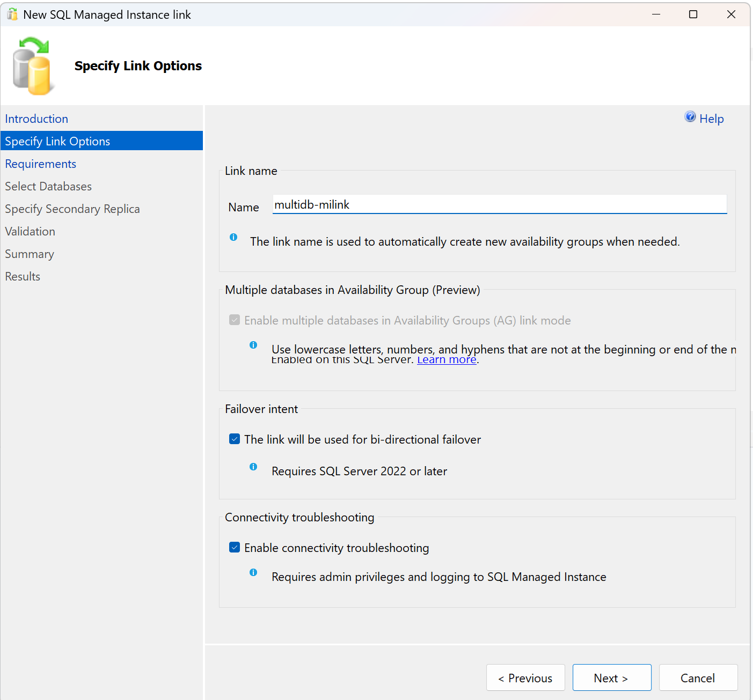Screen dimensions: 753x700
Task: Go to the Introduction step
Action: click(36, 119)
